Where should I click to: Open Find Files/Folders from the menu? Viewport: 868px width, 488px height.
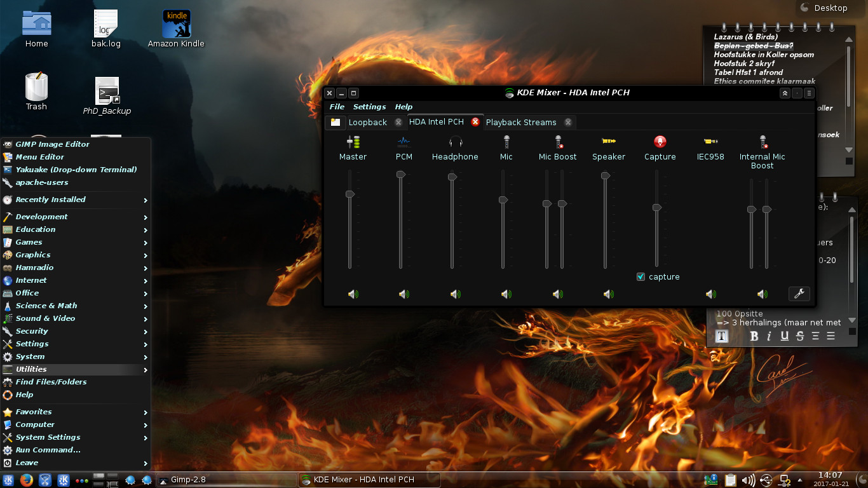[x=51, y=382]
